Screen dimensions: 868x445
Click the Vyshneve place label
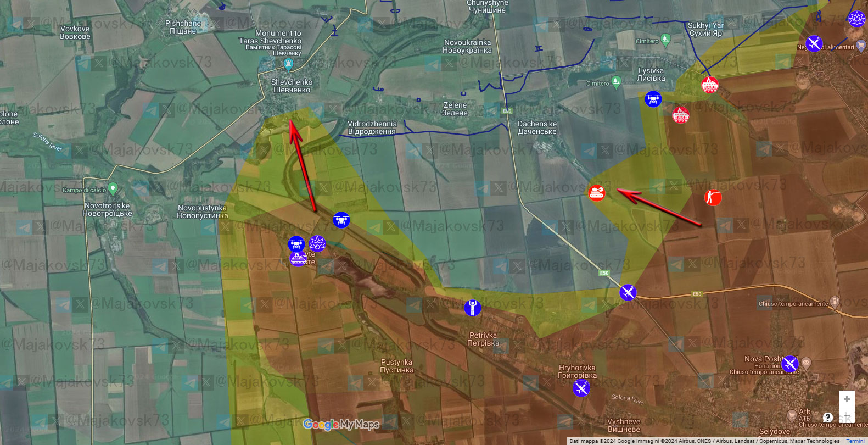point(624,425)
